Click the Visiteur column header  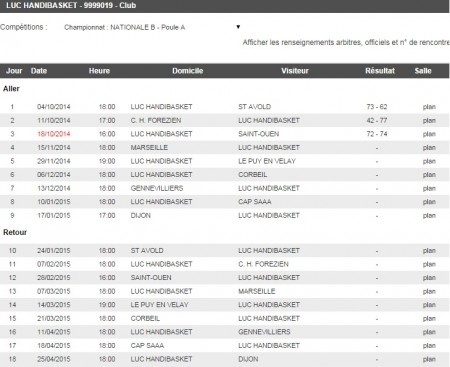click(x=295, y=71)
